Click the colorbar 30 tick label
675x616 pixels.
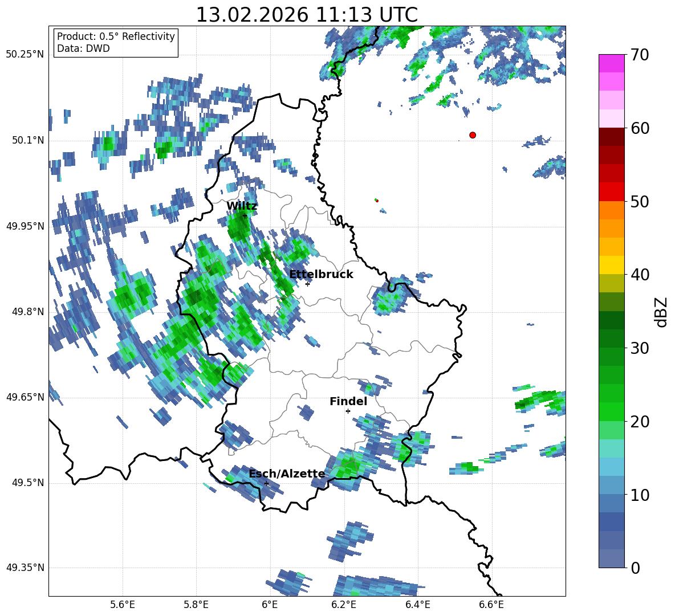(x=640, y=348)
